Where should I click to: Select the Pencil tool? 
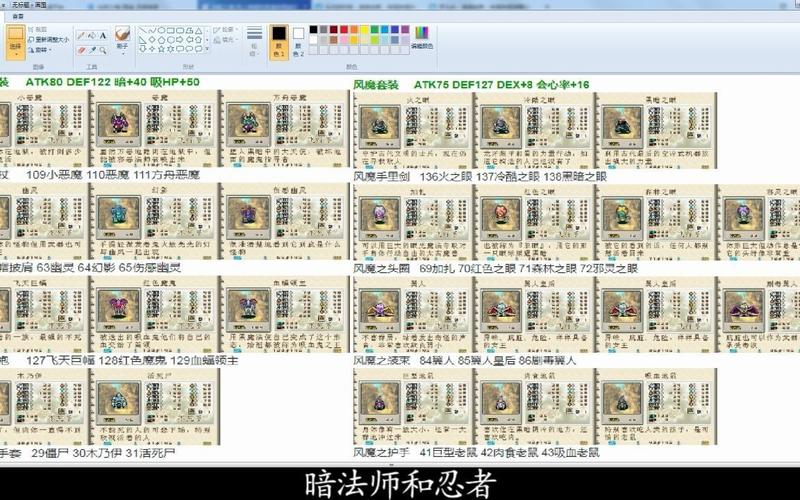point(81,35)
